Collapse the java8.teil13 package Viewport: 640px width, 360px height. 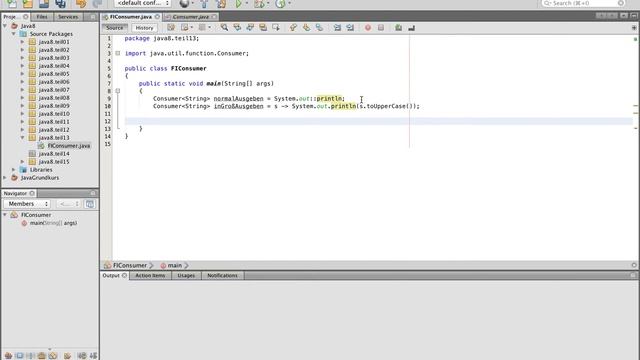tap(22, 138)
